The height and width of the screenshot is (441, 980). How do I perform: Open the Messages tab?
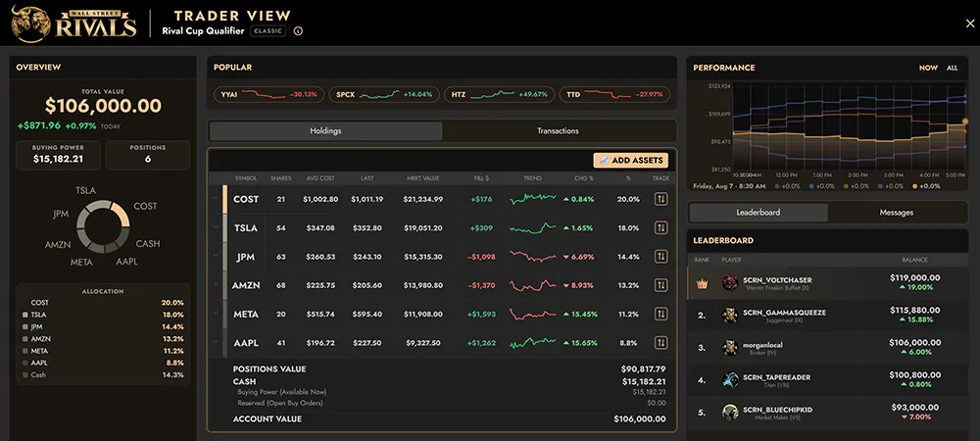point(897,213)
